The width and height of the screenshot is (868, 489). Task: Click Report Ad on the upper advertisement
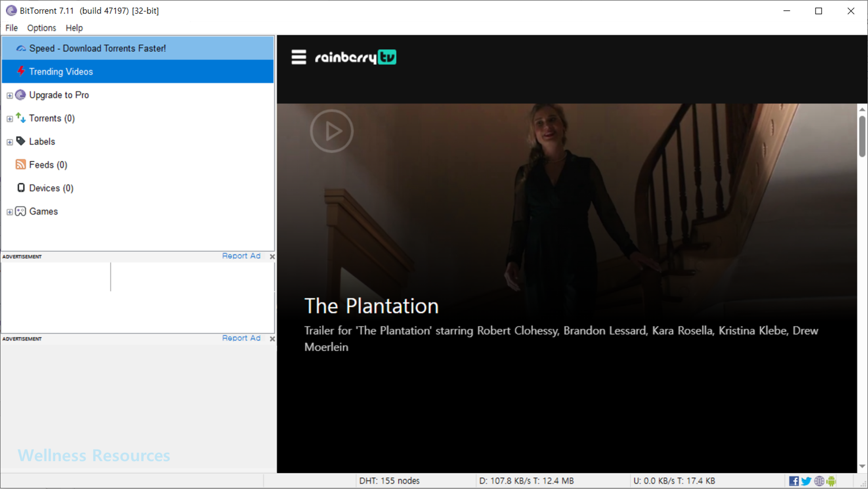(x=241, y=256)
